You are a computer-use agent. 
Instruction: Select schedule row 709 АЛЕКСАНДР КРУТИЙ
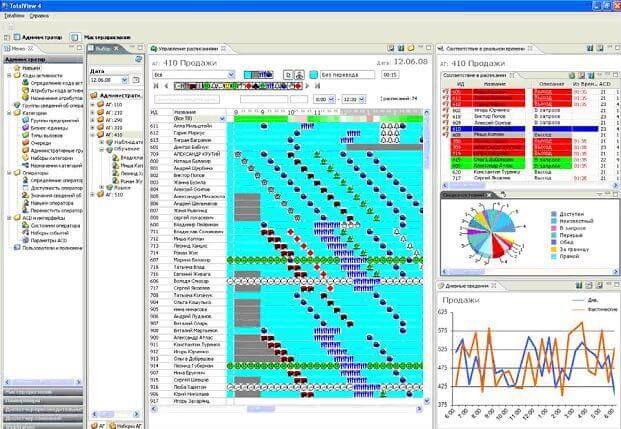pos(286,154)
